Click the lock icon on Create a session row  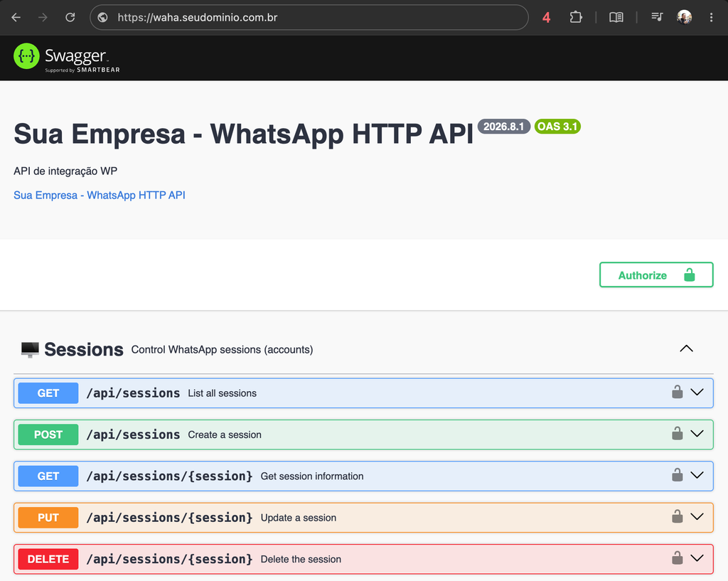pos(678,433)
